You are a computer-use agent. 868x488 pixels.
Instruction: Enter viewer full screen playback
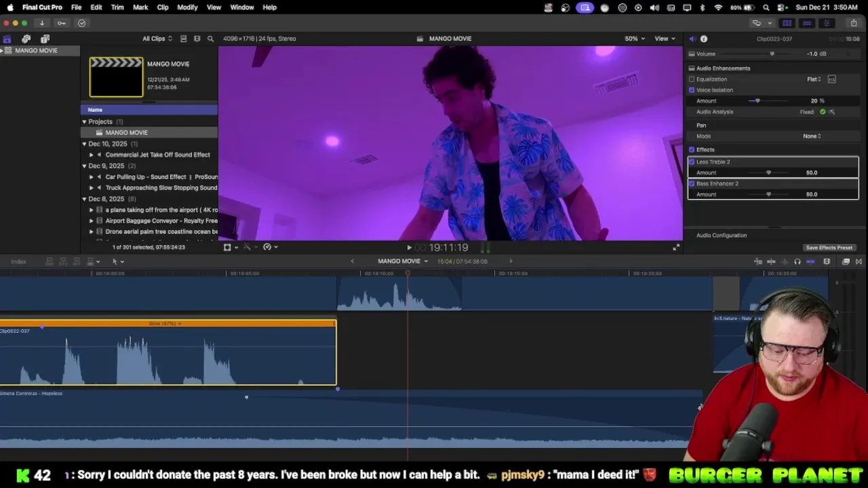click(x=676, y=247)
